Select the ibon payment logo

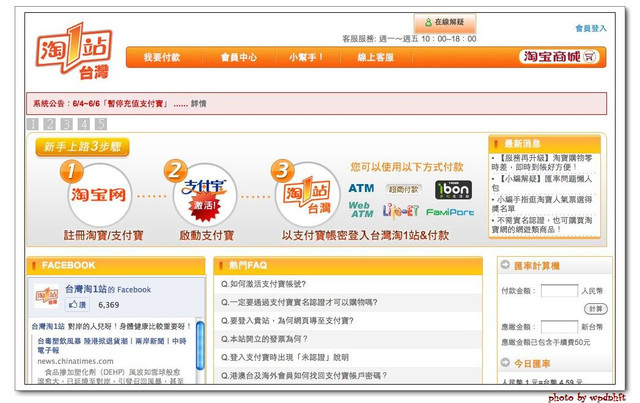453,190
